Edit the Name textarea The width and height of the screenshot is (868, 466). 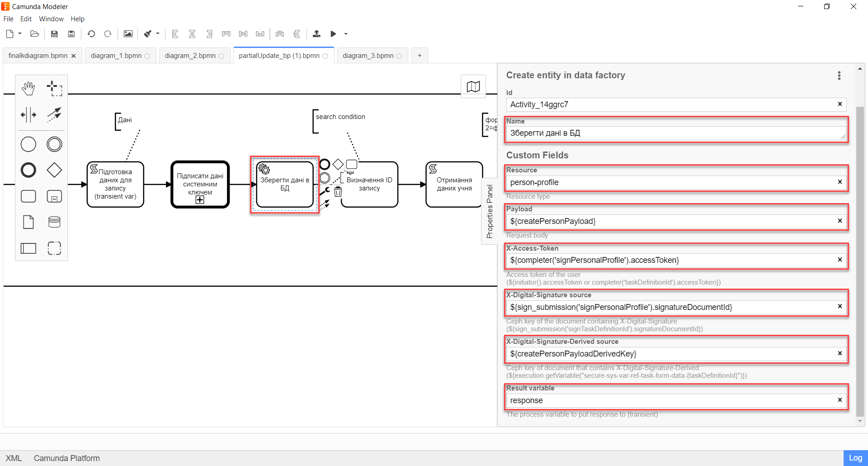point(676,133)
